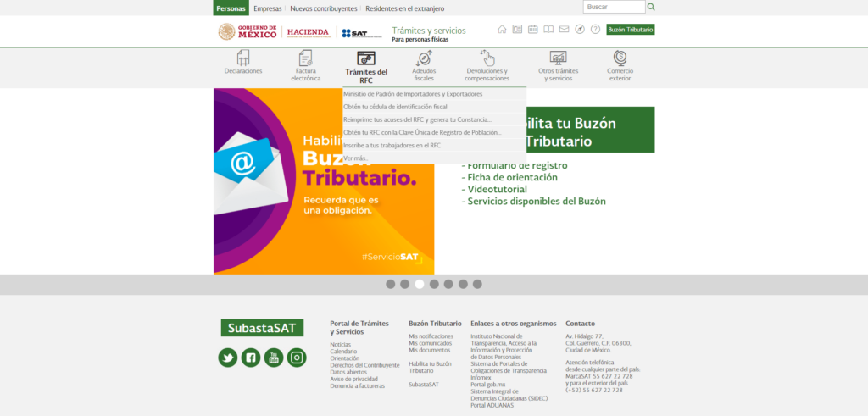The height and width of the screenshot is (416, 868).
Task: Click the Trámites del RFC icon
Action: pos(366,58)
